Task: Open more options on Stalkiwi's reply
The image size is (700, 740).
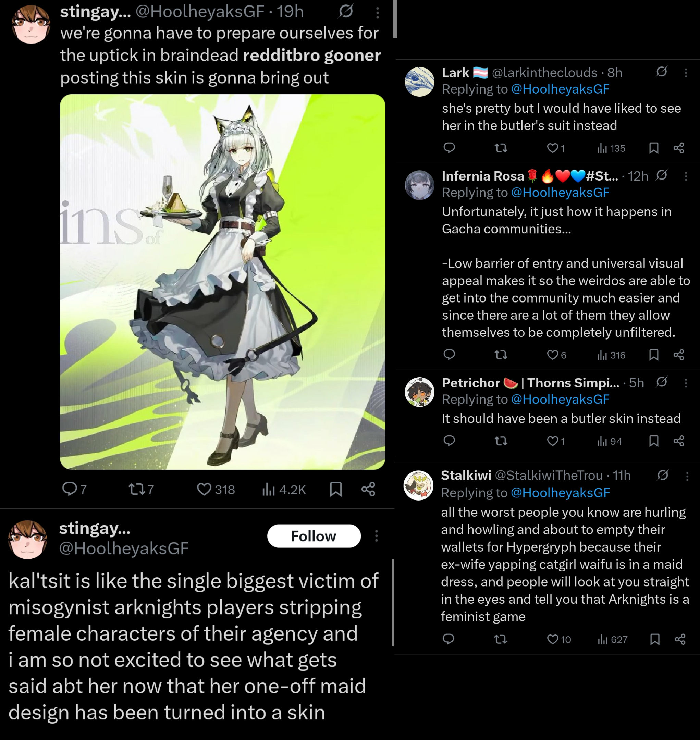Action: click(x=687, y=476)
